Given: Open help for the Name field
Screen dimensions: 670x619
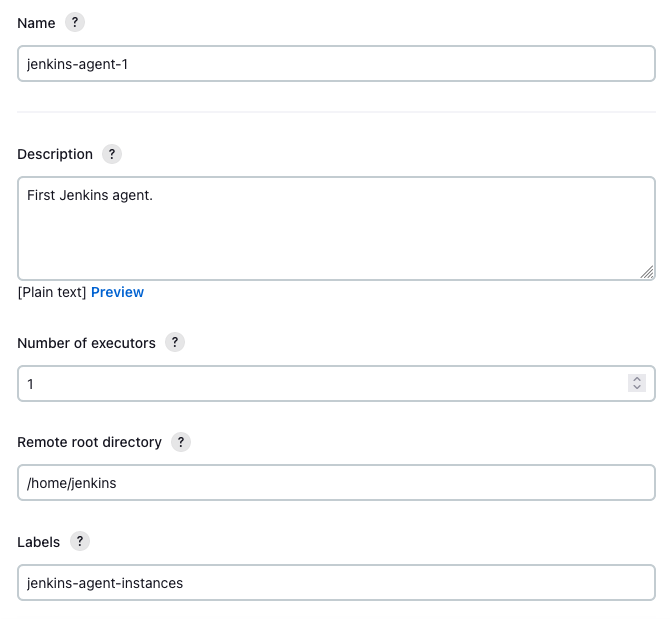Looking at the screenshot, I should (x=74, y=22).
